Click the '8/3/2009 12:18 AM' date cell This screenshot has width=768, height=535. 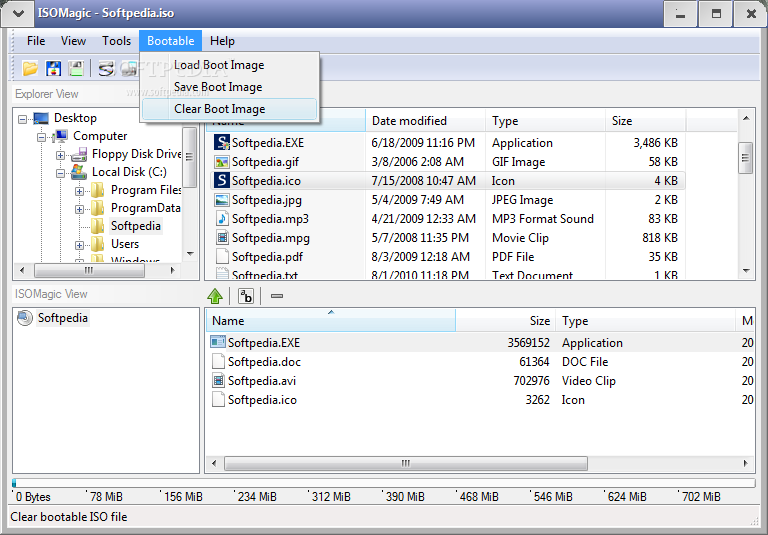click(420, 257)
